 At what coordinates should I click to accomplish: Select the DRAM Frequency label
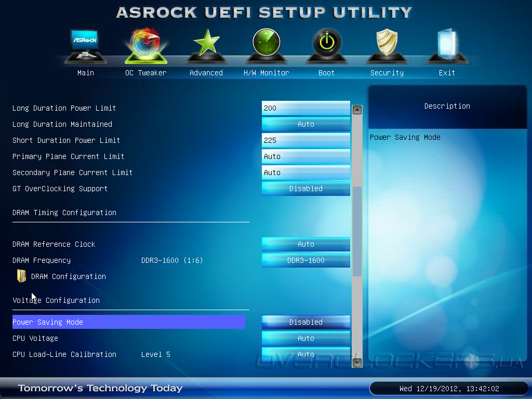pos(42,260)
